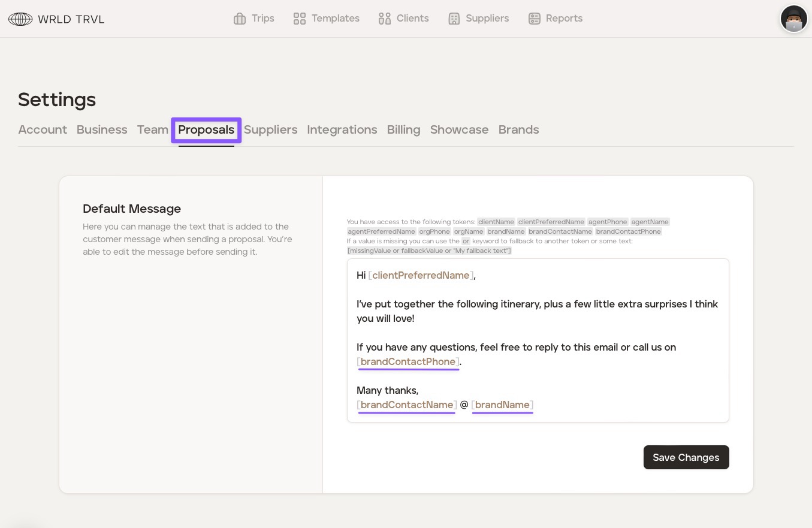Click the clientPreferredName token in the greeting
The height and width of the screenshot is (528, 812).
point(421,275)
